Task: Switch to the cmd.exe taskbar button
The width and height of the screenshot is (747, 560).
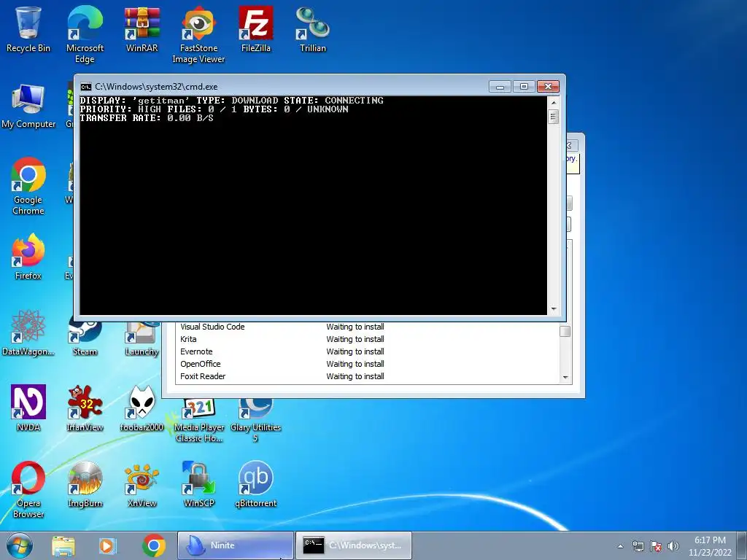Action: (354, 545)
